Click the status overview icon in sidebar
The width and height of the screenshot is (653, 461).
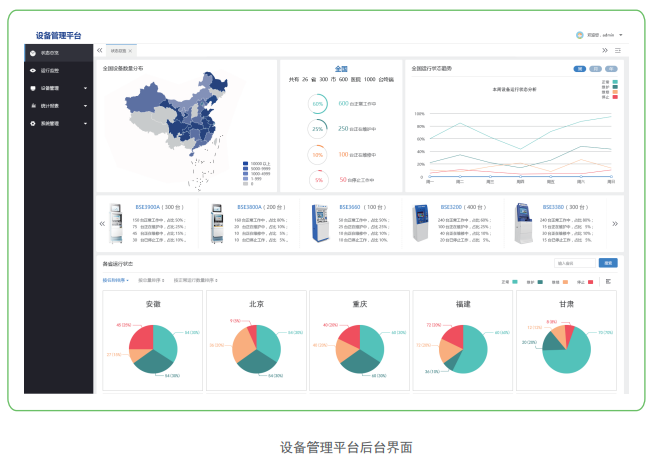coord(32,51)
